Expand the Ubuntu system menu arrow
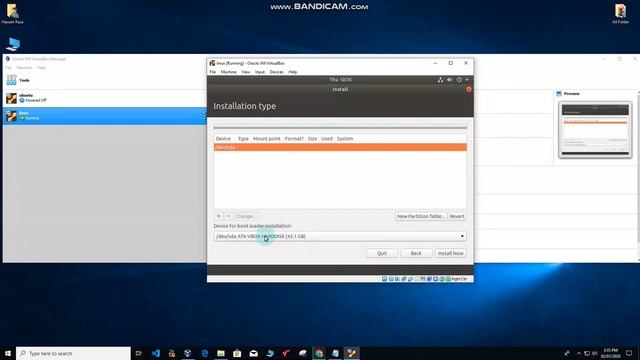Image resolution: width=640 pixels, height=360 pixels. [467, 80]
